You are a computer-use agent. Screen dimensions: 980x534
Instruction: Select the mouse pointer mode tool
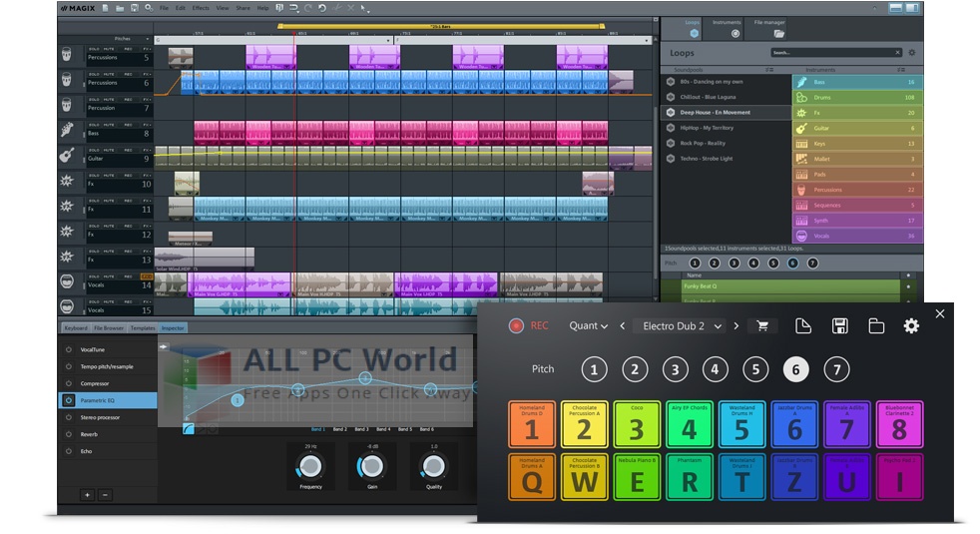363,8
